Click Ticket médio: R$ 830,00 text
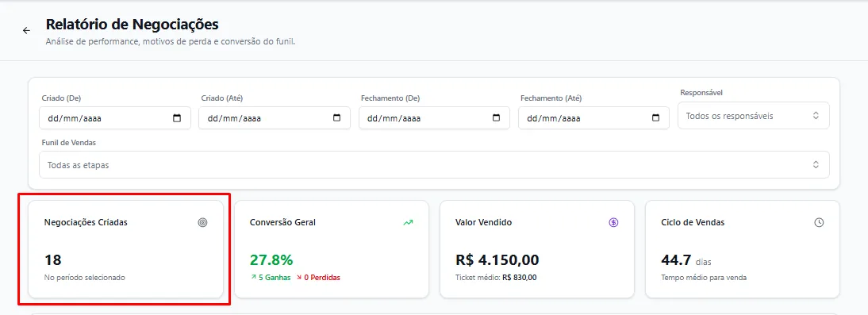 coord(496,278)
